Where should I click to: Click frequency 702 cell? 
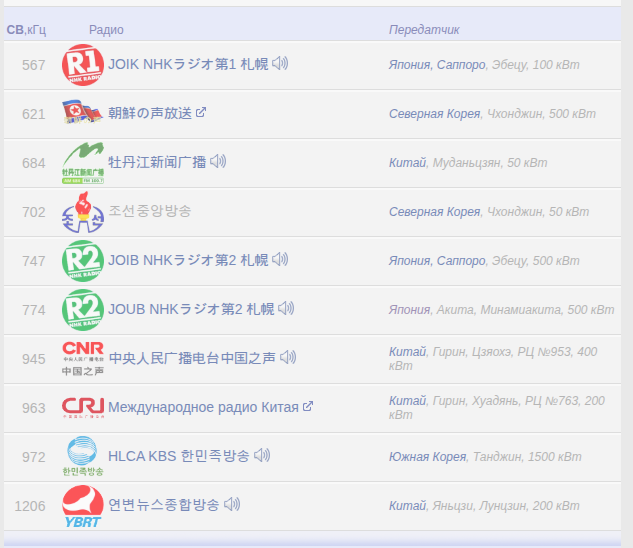[34, 212]
